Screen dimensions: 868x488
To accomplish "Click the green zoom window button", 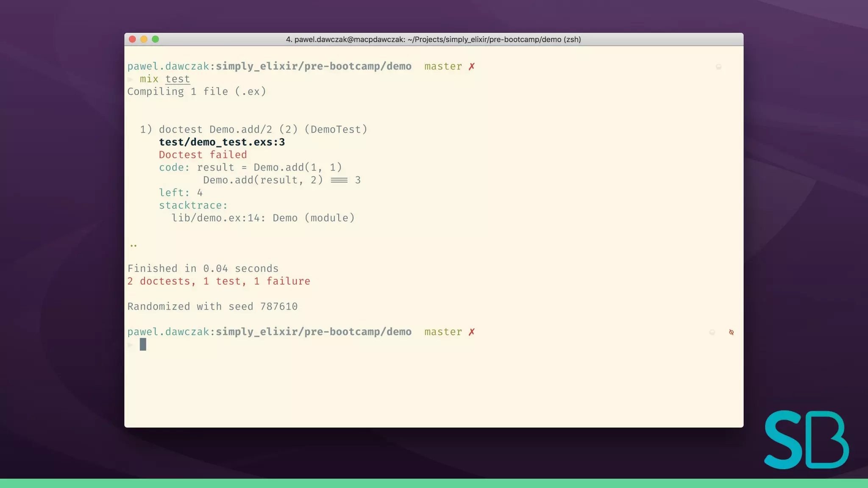I will point(156,39).
